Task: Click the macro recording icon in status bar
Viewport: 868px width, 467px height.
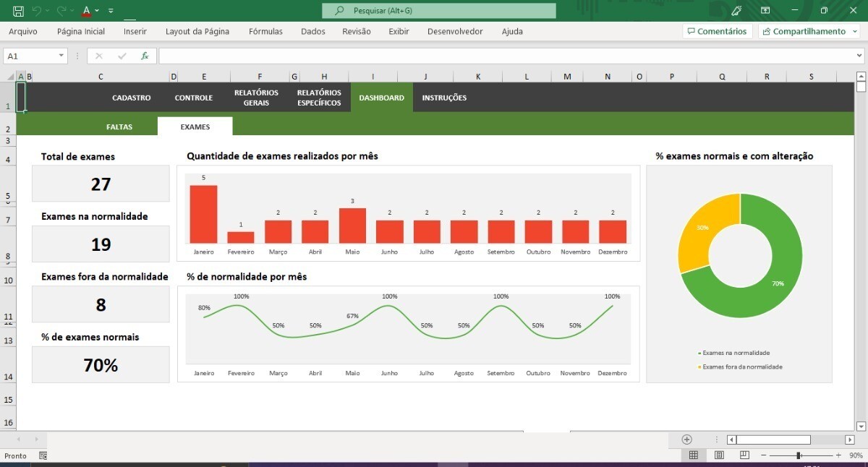Action: click(43, 456)
